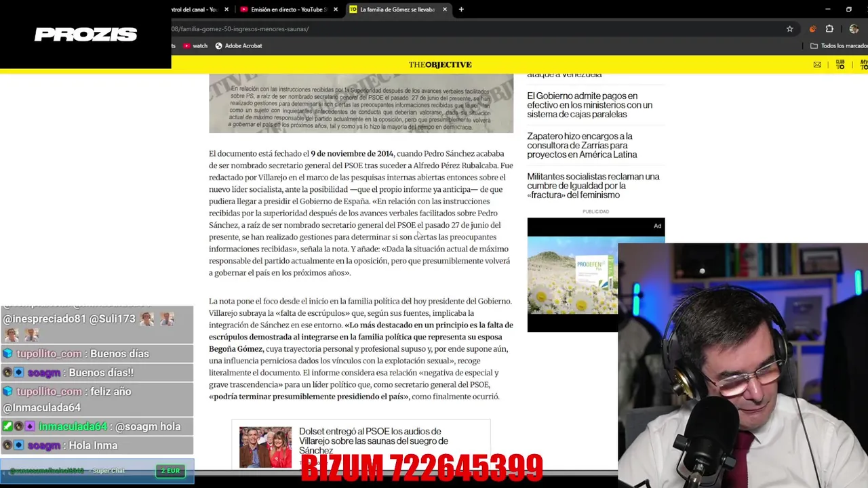Viewport: 868px width, 488px height.
Task: Open the YouTube 'watch' bookmark
Action: pyautogui.click(x=195, y=46)
